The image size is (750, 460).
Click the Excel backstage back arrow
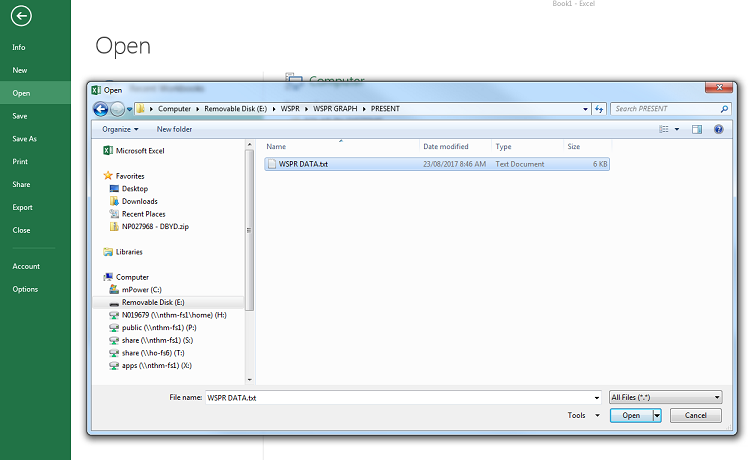pyautogui.click(x=22, y=16)
